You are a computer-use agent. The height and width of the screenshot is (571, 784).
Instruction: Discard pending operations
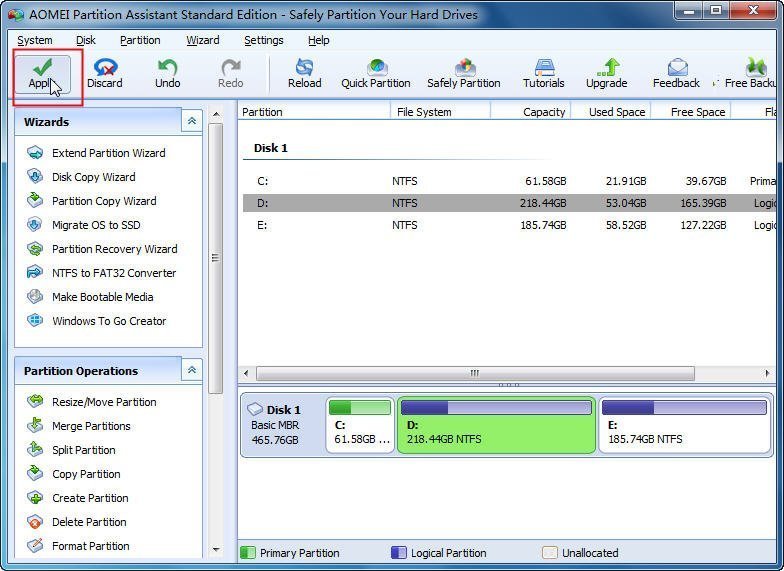click(x=105, y=74)
